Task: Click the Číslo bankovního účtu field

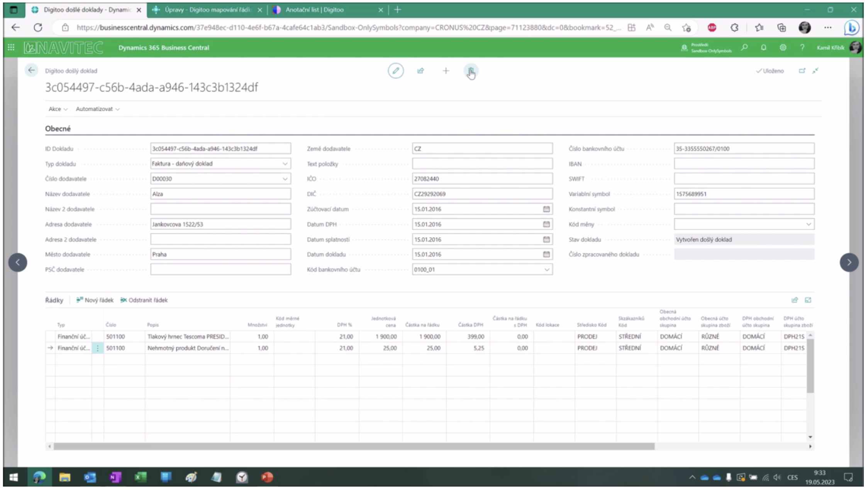Action: tap(744, 149)
